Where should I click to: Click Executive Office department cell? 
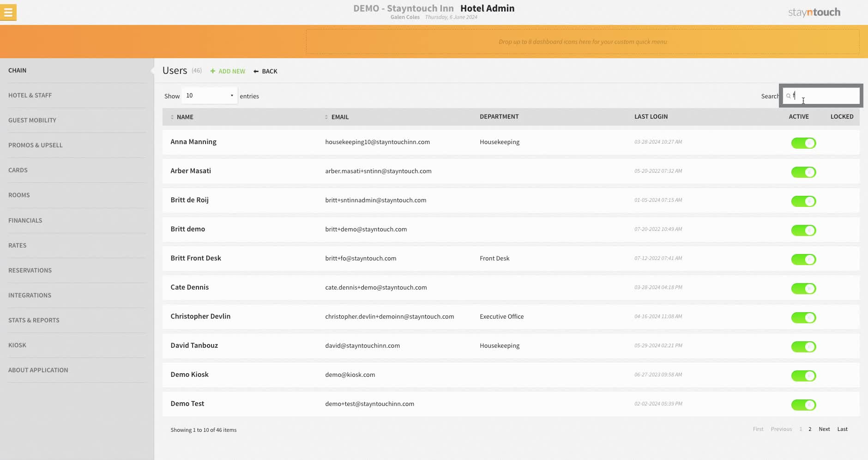(501, 316)
